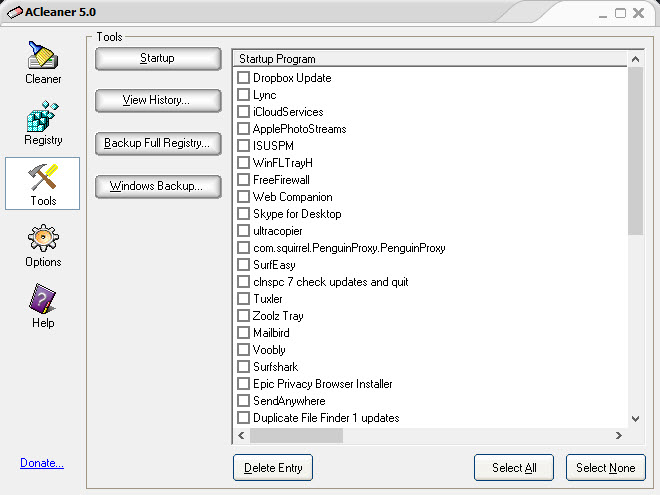This screenshot has width=660, height=495.
Task: Select the 'Voobly' list entry
Action: point(269,350)
